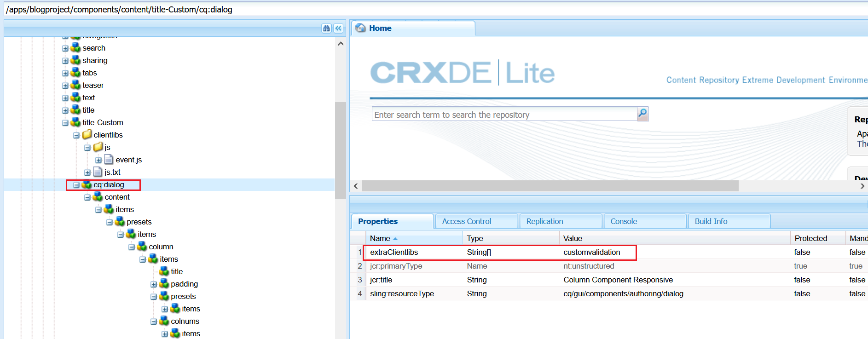Click the title-Custom node icon
The width and height of the screenshot is (868, 339).
(x=75, y=122)
